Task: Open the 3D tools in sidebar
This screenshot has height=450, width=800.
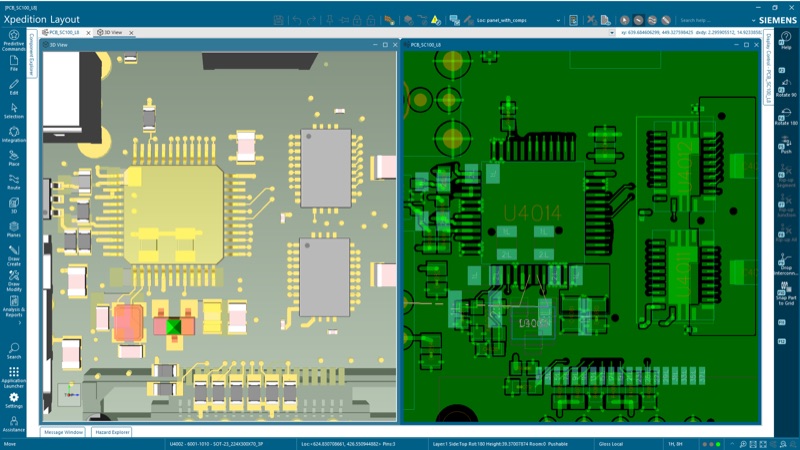Action: pos(14,206)
